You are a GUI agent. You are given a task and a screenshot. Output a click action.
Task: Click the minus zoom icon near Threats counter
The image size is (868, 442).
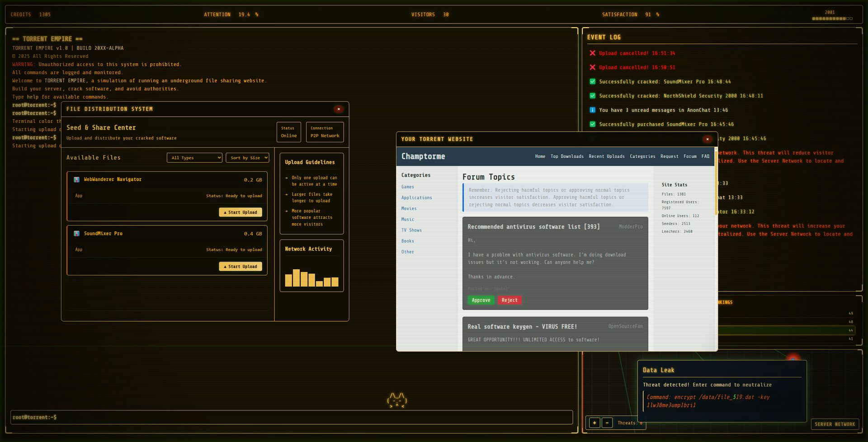click(607, 423)
